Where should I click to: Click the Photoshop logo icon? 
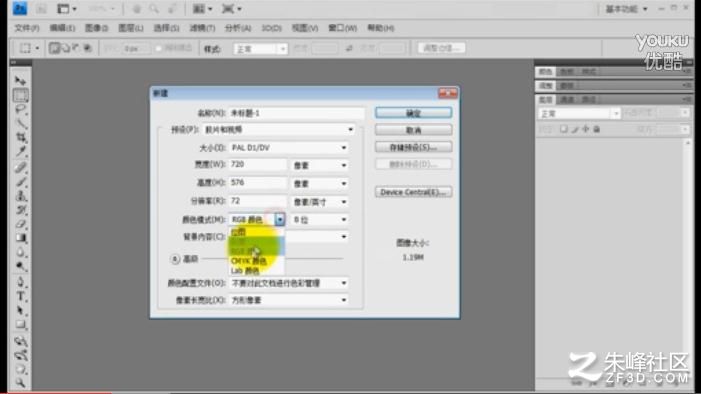click(20, 8)
